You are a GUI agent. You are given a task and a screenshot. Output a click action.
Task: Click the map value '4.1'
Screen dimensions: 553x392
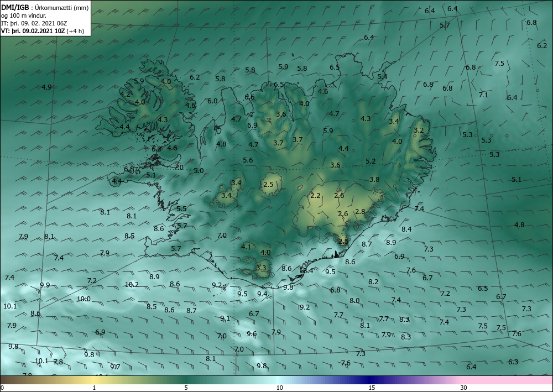pos(246,247)
